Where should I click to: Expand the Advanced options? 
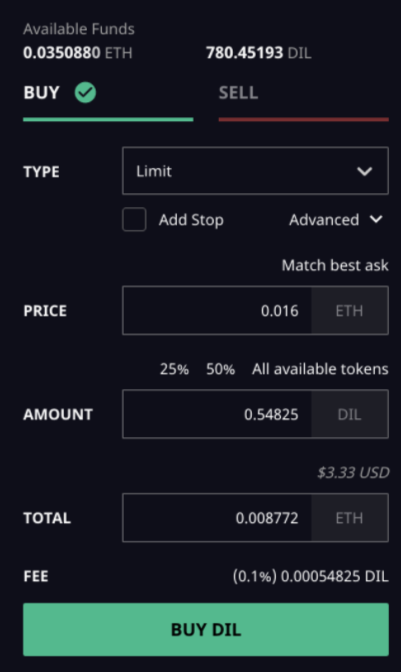(336, 220)
